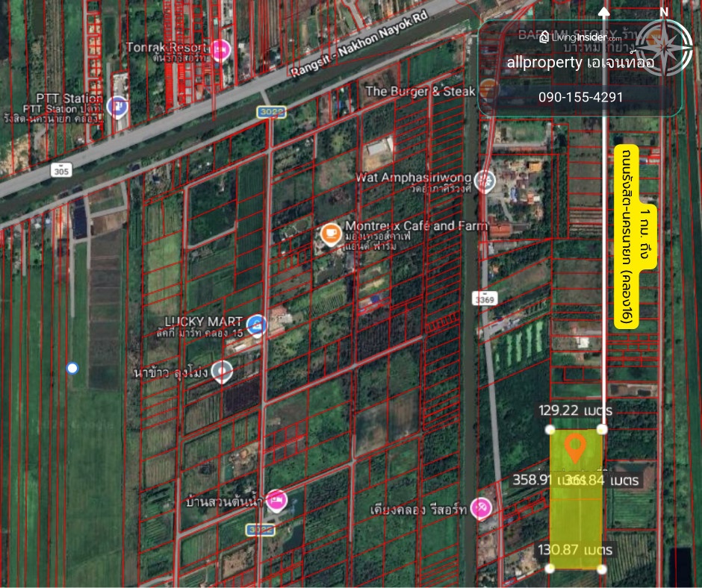
Task: Click the phone number 090-155-4291
Action: [581, 97]
